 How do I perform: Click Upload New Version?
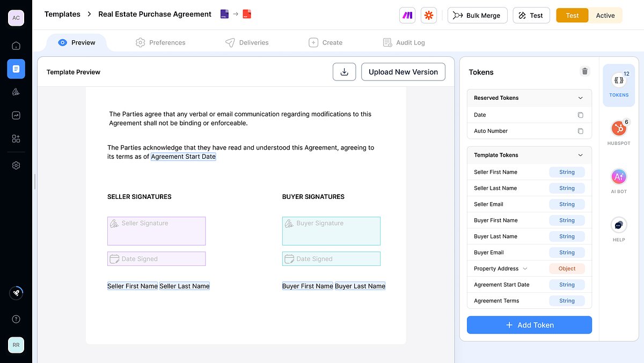(x=403, y=71)
